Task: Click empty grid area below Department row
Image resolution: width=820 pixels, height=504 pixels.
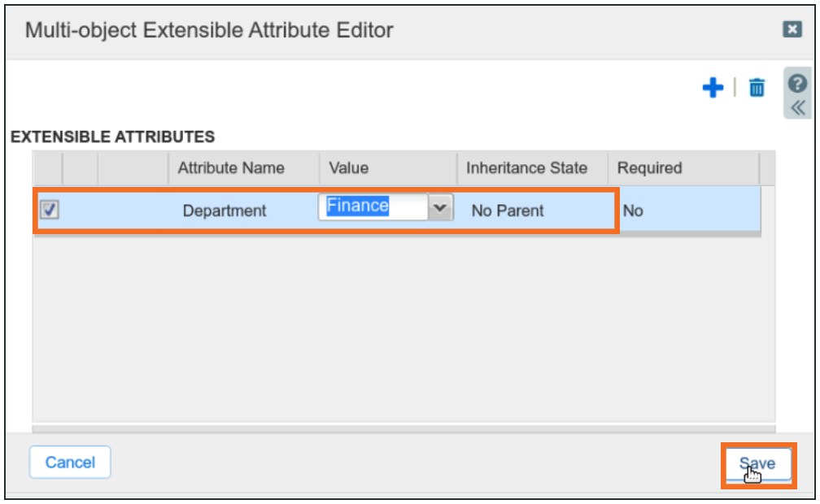Action: (403, 325)
